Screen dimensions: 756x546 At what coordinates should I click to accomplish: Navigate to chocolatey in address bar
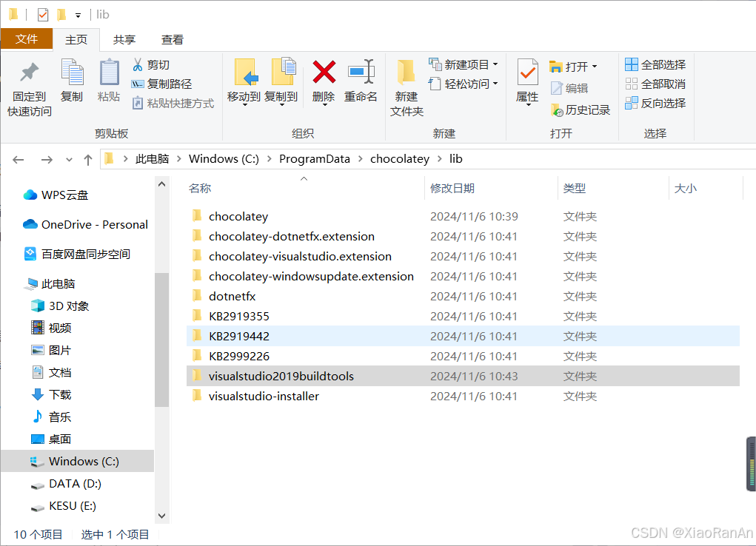400,159
